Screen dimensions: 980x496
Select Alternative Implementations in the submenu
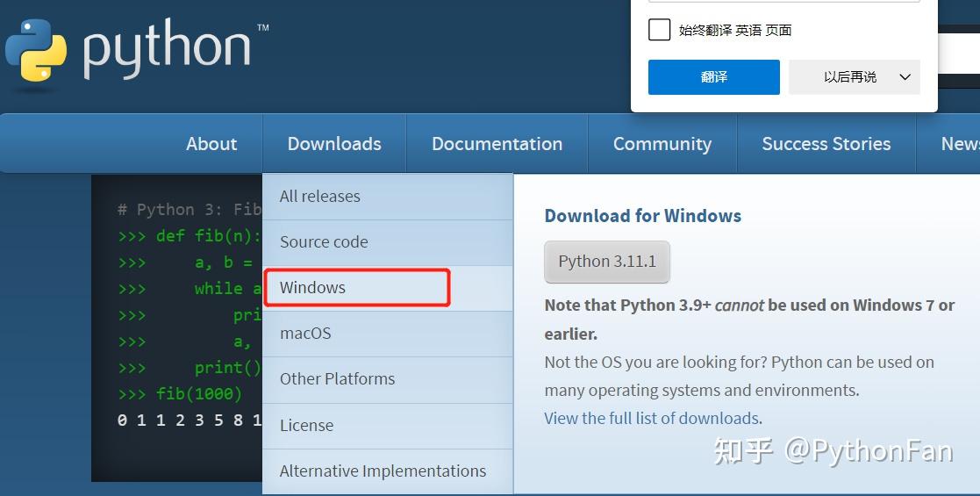[x=383, y=471]
